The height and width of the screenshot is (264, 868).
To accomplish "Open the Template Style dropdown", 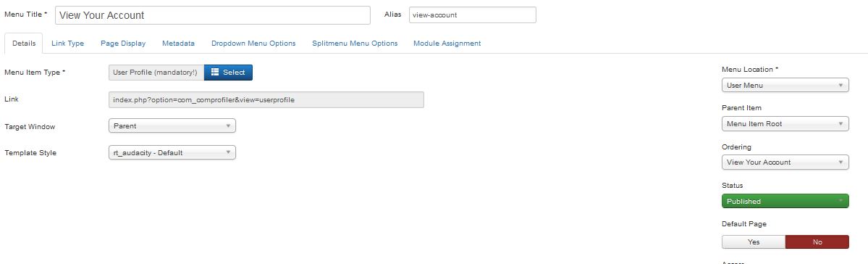I will point(172,152).
